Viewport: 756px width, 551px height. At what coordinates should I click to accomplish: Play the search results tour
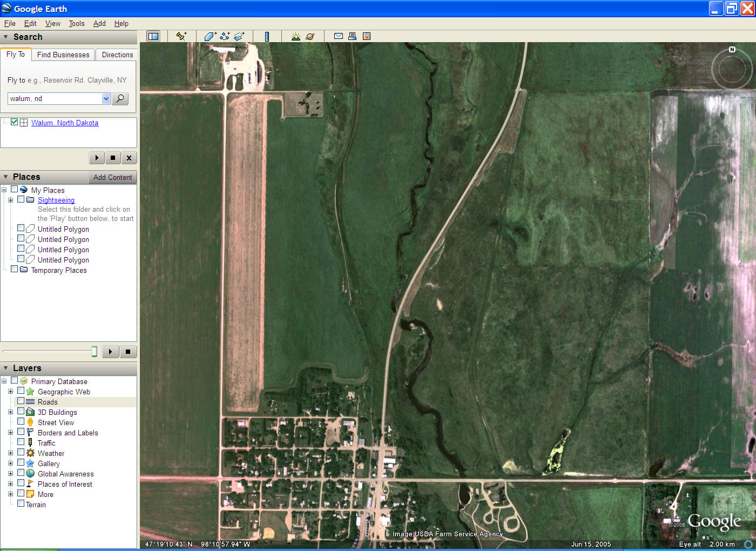97,158
